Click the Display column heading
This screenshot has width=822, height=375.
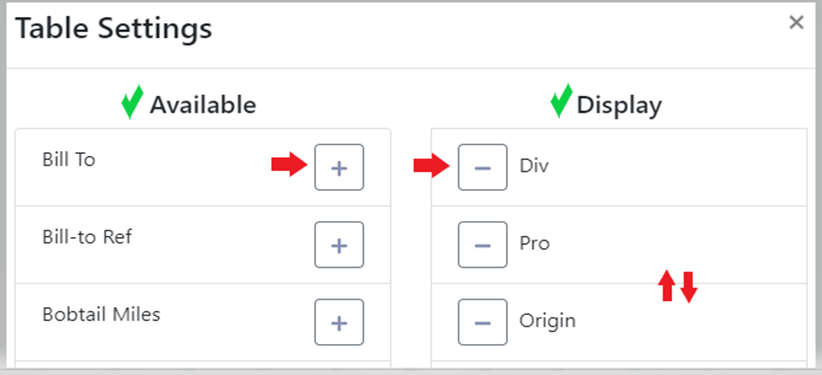point(619,105)
